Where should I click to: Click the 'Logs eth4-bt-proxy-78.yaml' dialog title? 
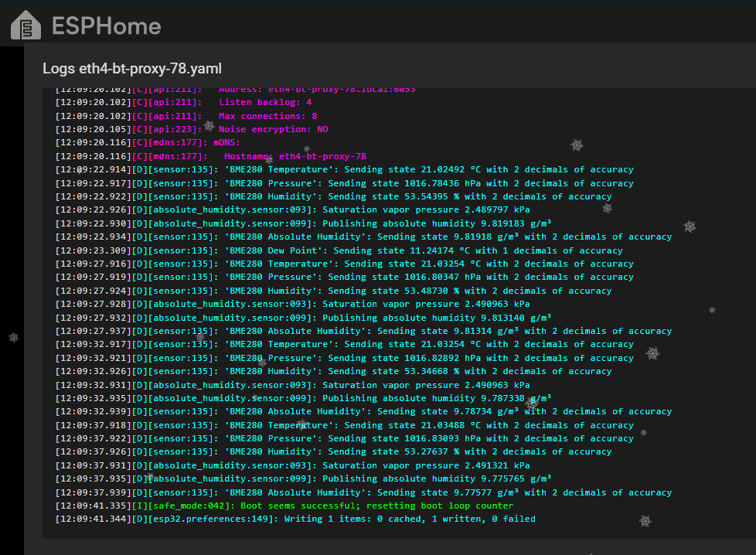[132, 68]
